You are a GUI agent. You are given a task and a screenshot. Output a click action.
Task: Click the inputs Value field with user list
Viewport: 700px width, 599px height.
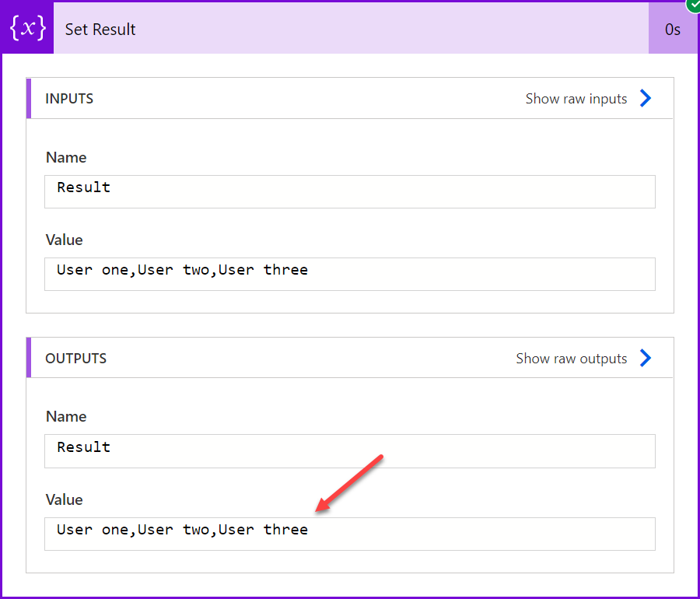pos(350,274)
